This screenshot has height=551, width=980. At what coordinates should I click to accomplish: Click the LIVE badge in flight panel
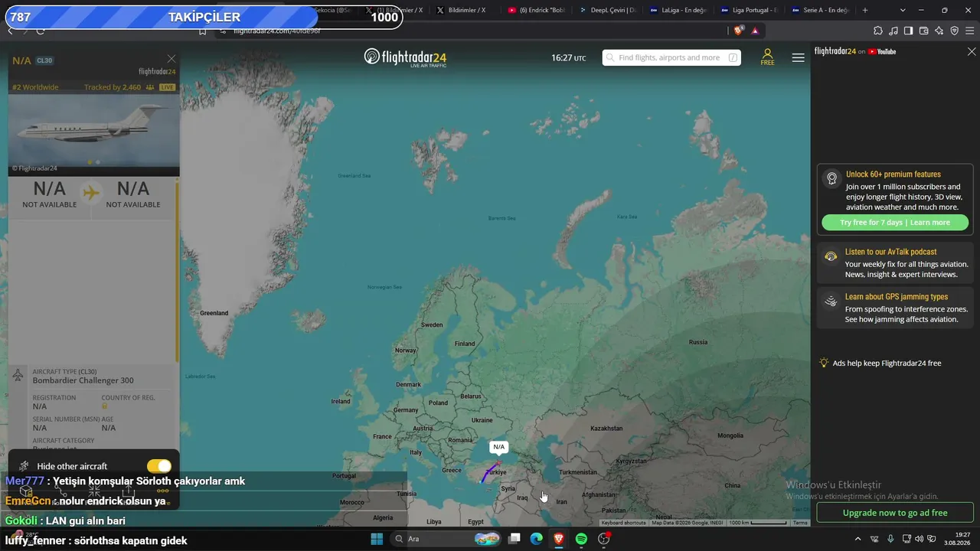coord(167,87)
